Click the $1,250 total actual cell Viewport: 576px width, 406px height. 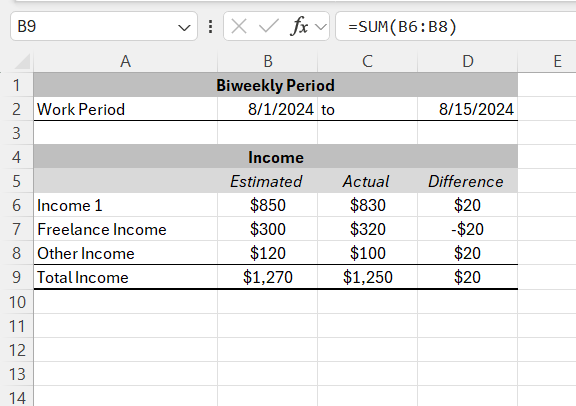367,277
